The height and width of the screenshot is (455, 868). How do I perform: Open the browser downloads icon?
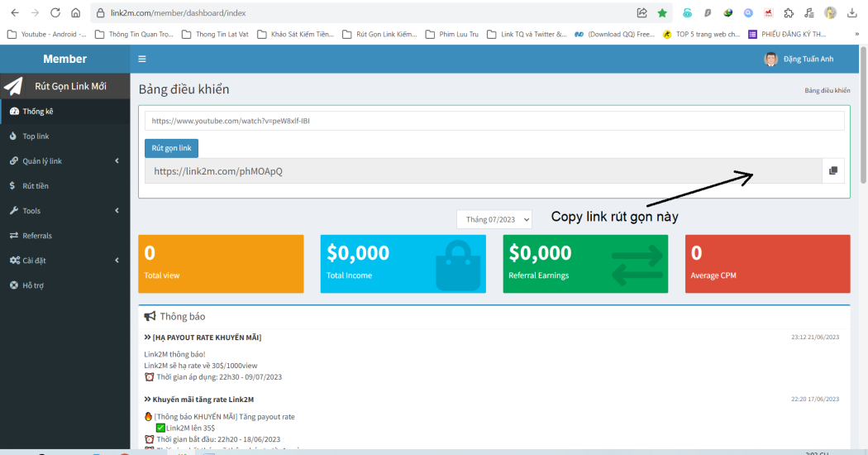(x=852, y=12)
